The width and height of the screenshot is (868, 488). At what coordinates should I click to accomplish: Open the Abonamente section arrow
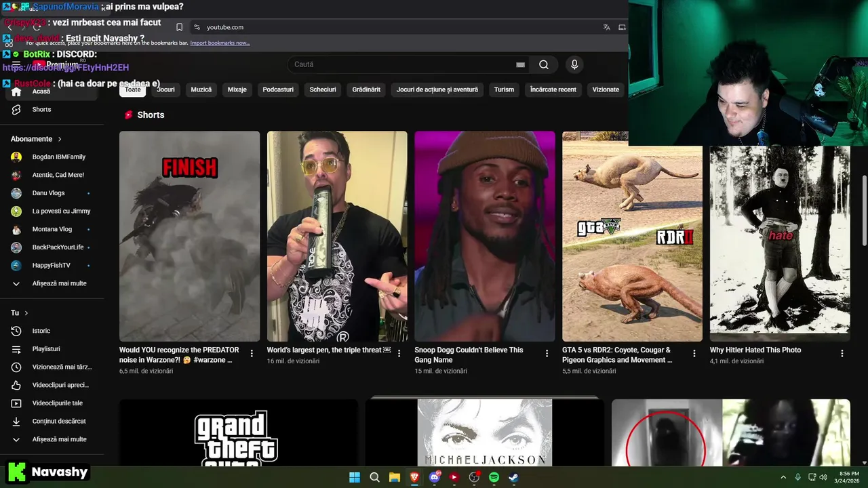(x=60, y=139)
